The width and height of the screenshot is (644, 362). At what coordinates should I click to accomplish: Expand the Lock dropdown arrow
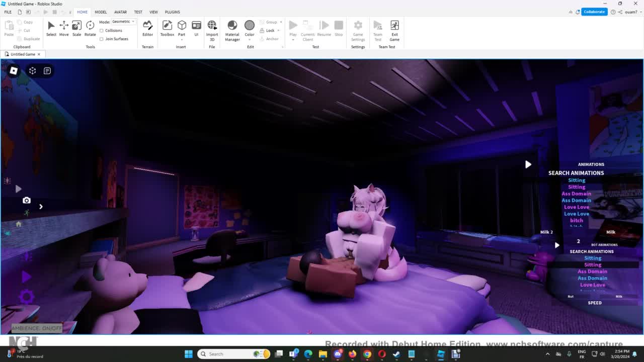(x=278, y=31)
